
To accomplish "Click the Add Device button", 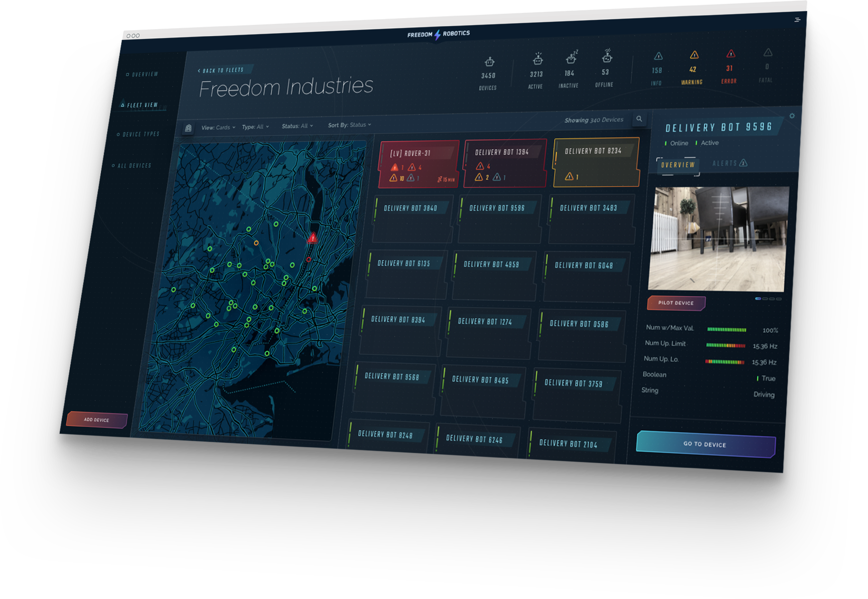I will (x=96, y=420).
